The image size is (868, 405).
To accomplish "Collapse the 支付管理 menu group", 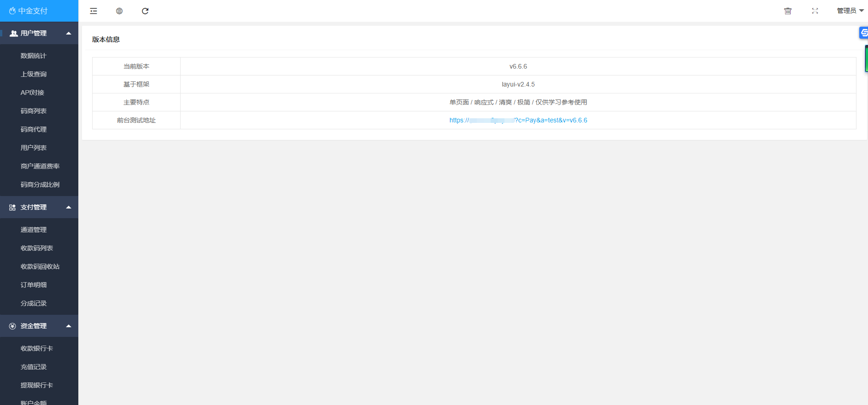I will coord(69,207).
